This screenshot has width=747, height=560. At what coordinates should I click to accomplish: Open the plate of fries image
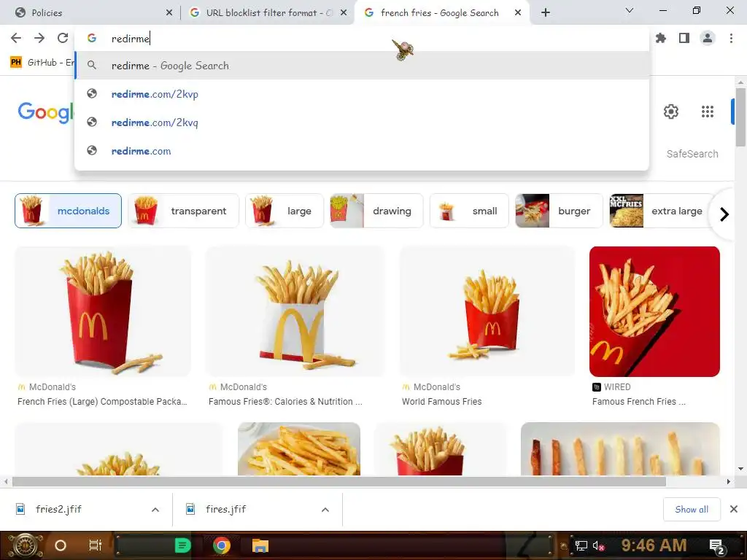pyautogui.click(x=299, y=448)
